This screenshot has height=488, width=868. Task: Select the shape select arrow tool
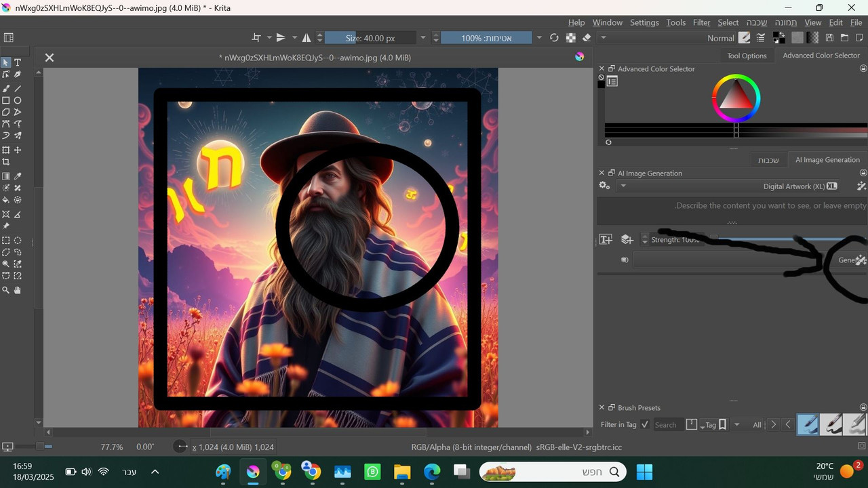click(6, 62)
